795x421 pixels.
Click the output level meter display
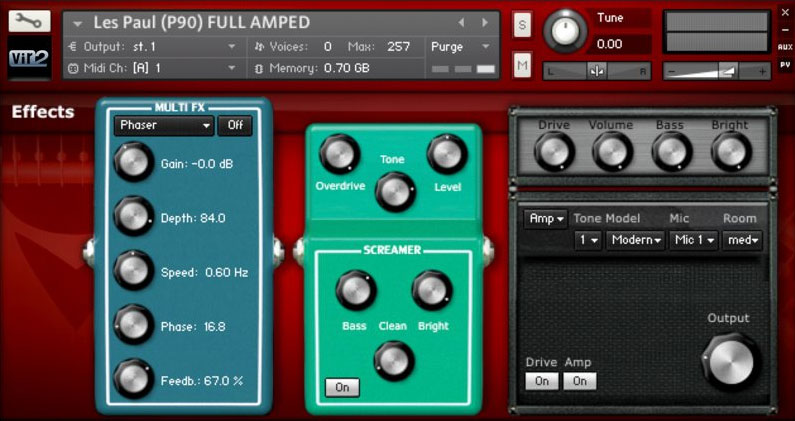tap(717, 32)
